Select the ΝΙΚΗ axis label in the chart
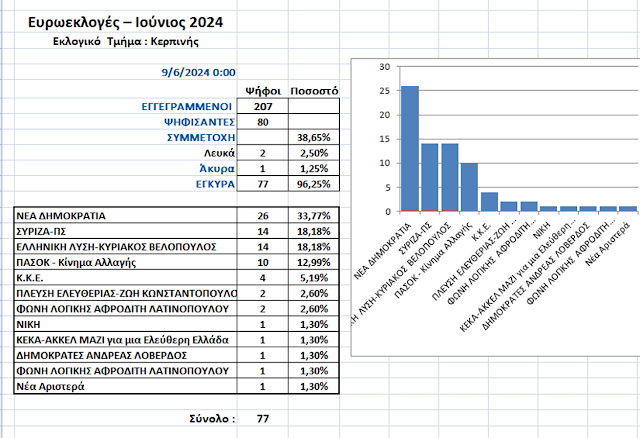The width and height of the screenshot is (640, 438). (542, 231)
